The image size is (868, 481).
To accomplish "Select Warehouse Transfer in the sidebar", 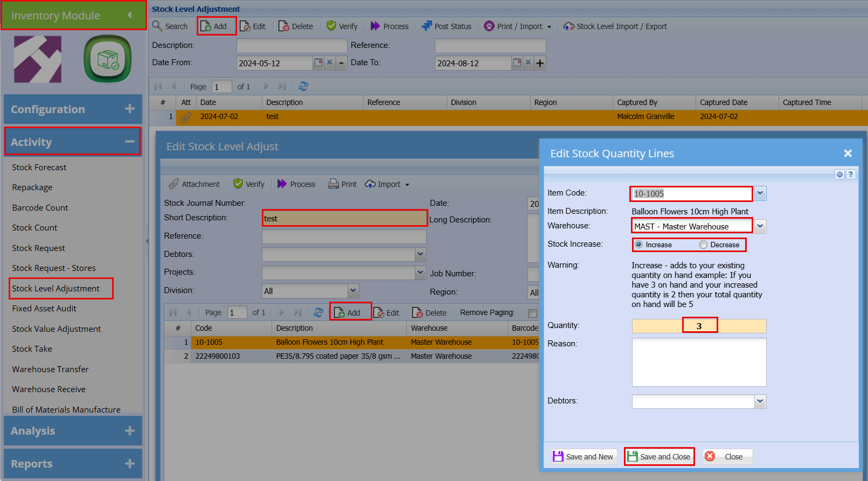I will point(50,370).
